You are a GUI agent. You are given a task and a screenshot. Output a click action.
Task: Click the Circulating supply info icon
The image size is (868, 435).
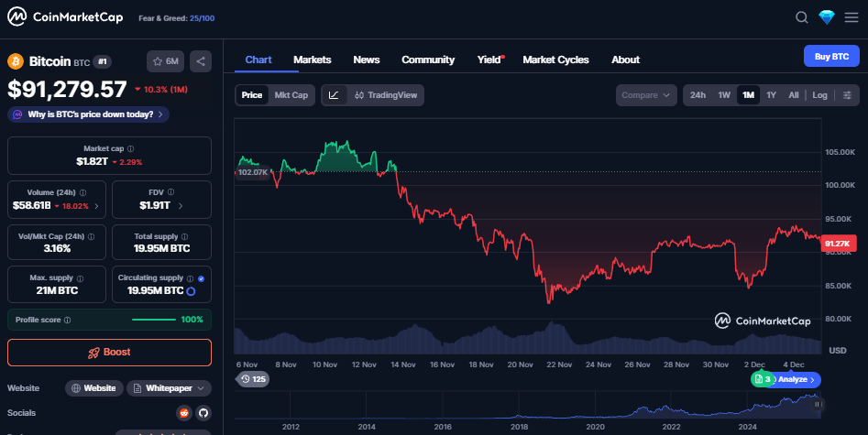click(x=190, y=278)
